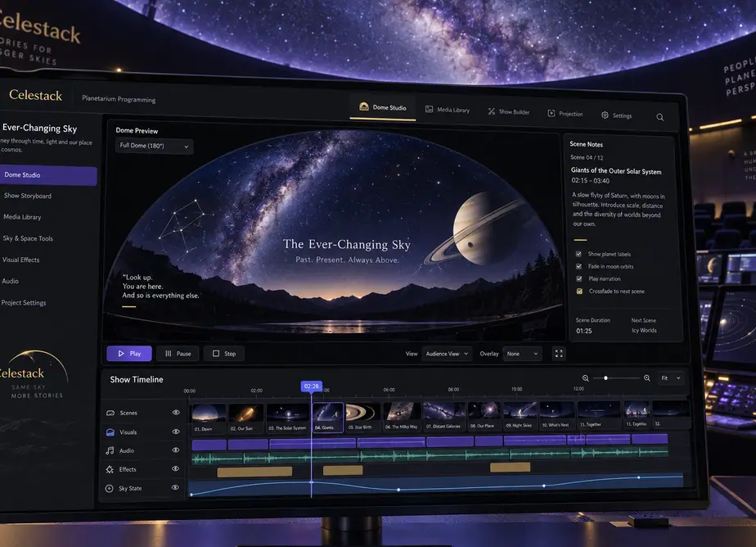
Task: Click the 02:28 playhead marker
Action: click(x=312, y=386)
